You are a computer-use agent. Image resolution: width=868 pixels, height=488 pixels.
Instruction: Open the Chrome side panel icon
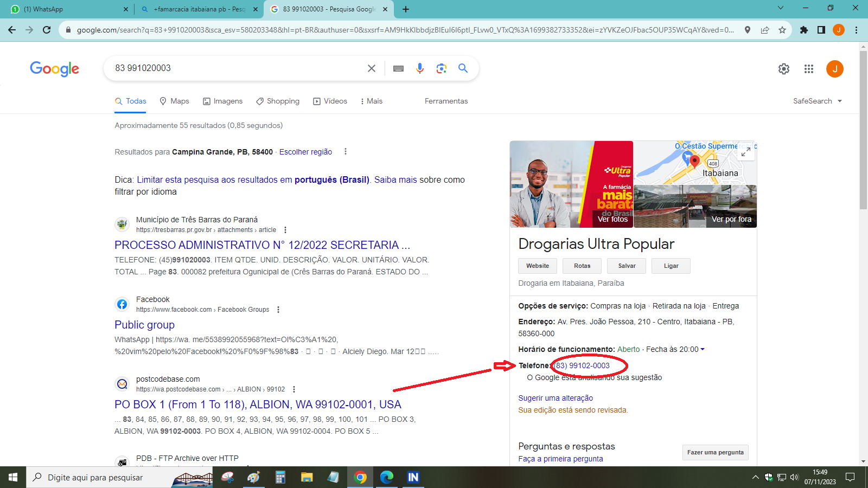[821, 30]
